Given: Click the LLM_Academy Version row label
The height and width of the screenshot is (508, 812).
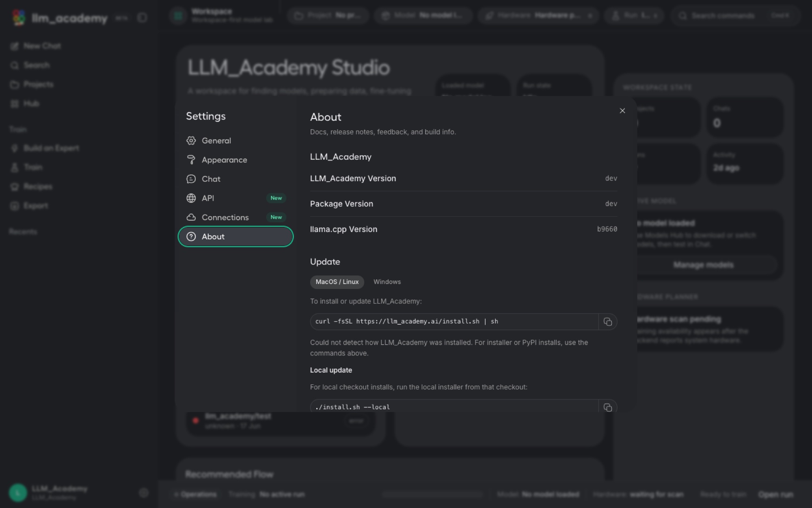Looking at the screenshot, I should 353,178.
